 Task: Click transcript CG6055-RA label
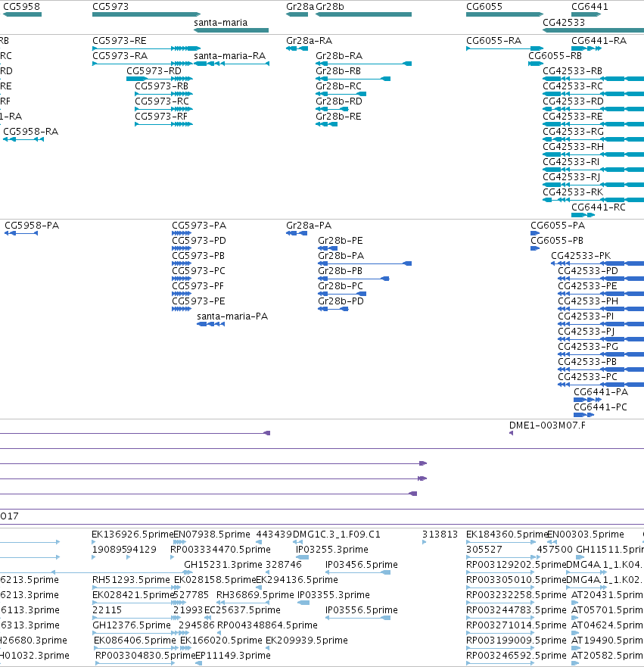click(x=493, y=41)
